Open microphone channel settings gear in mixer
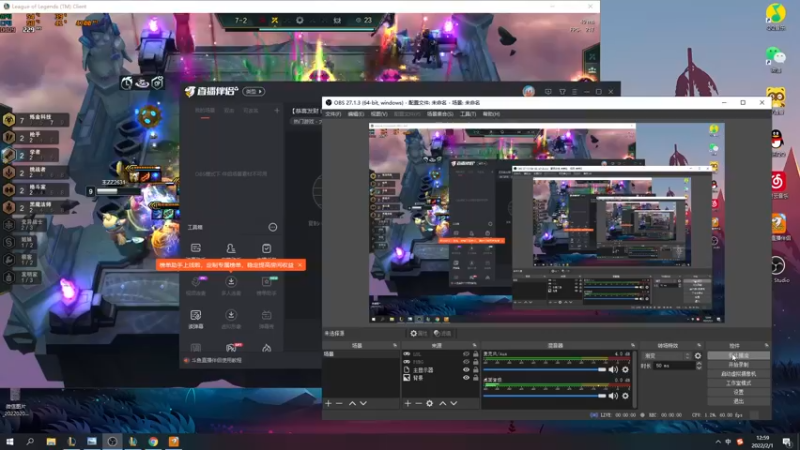The height and width of the screenshot is (450, 800). click(626, 369)
